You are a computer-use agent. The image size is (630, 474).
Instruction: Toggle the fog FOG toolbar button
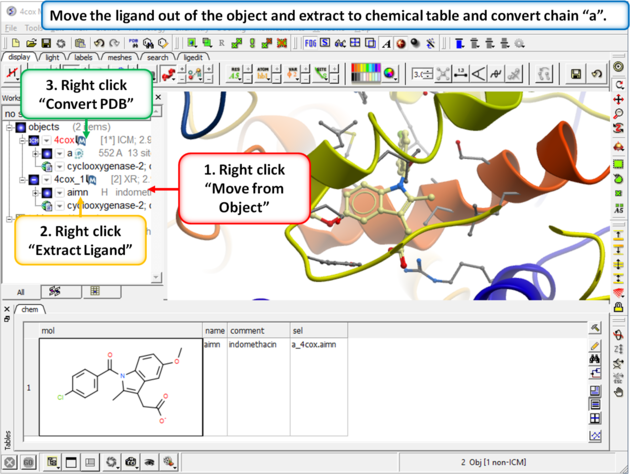click(x=310, y=44)
